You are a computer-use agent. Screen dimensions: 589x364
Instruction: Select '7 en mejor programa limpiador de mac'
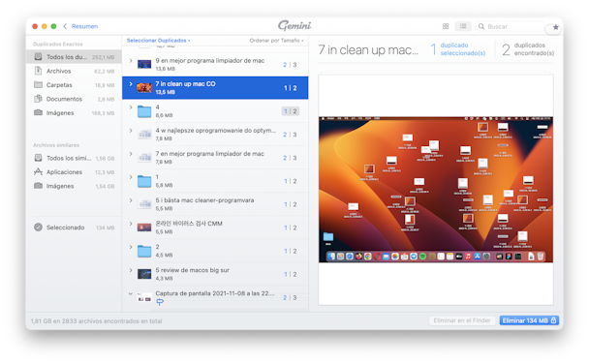tap(215, 157)
